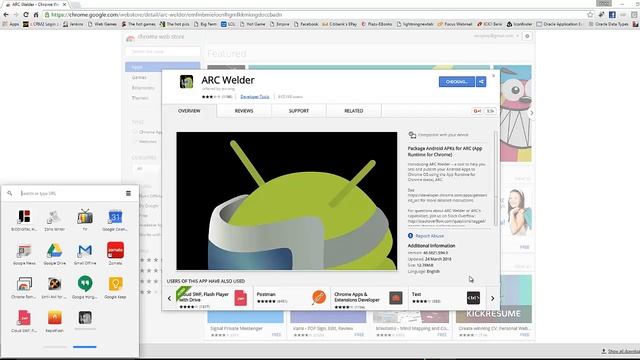This screenshot has height=360, width=640.
Task: Select the Apps category in the store sidebar
Action: pyautogui.click(x=163, y=67)
